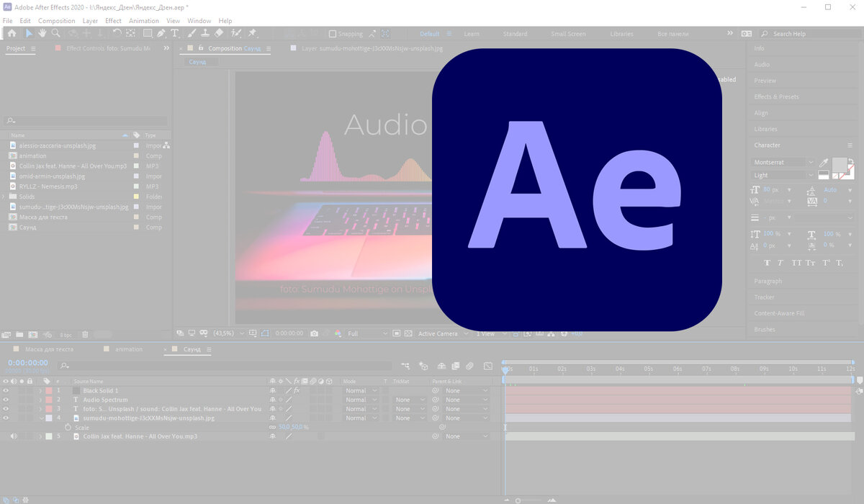The image size is (864, 504).
Task: Click the red label swatch of Audio Spectrum layer
Action: [x=49, y=400]
